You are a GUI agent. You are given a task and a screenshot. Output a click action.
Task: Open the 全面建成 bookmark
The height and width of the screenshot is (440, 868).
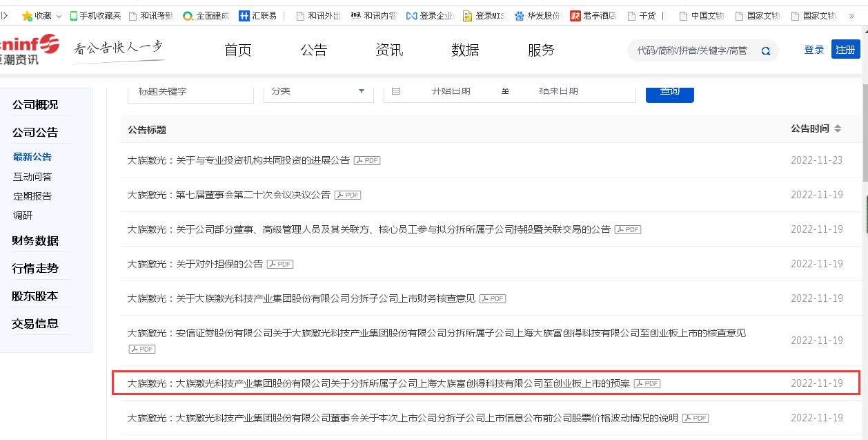coord(206,15)
